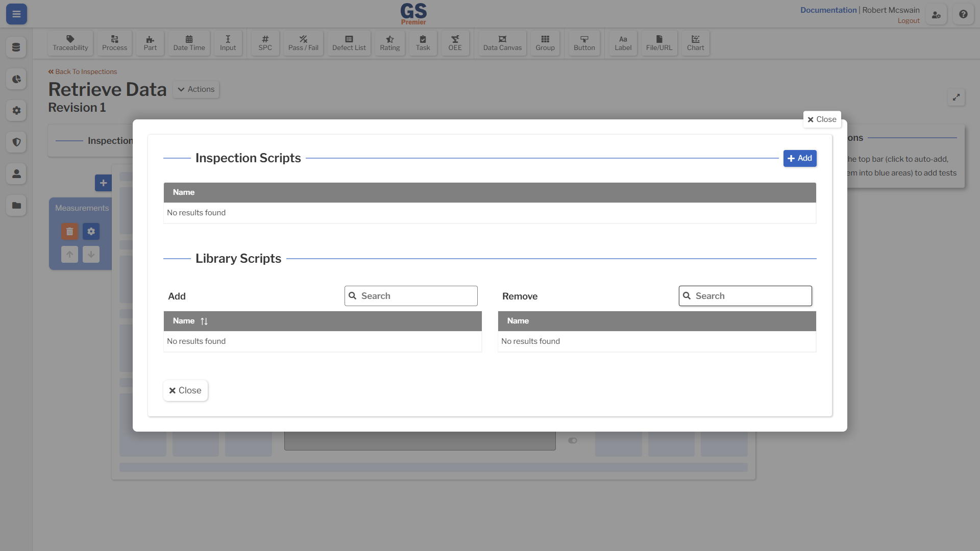Add a Button element
The height and width of the screenshot is (551, 980).
click(584, 43)
